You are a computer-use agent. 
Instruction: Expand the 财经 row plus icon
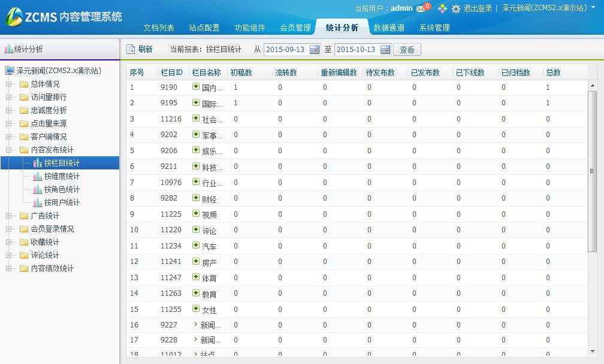[195, 198]
